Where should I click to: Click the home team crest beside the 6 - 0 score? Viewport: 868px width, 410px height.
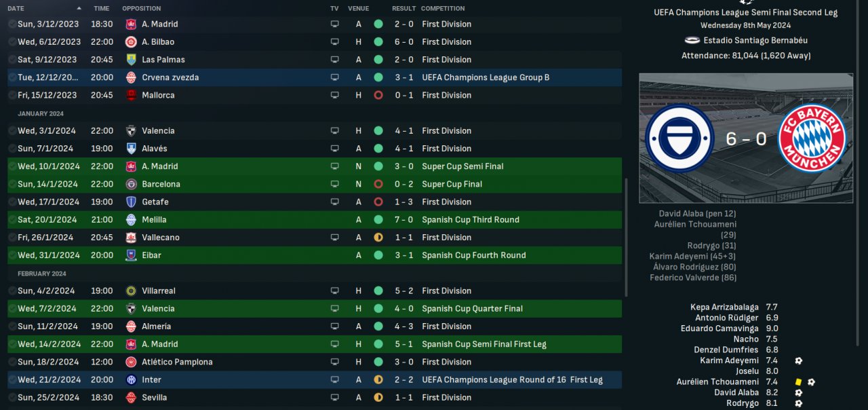coord(679,139)
